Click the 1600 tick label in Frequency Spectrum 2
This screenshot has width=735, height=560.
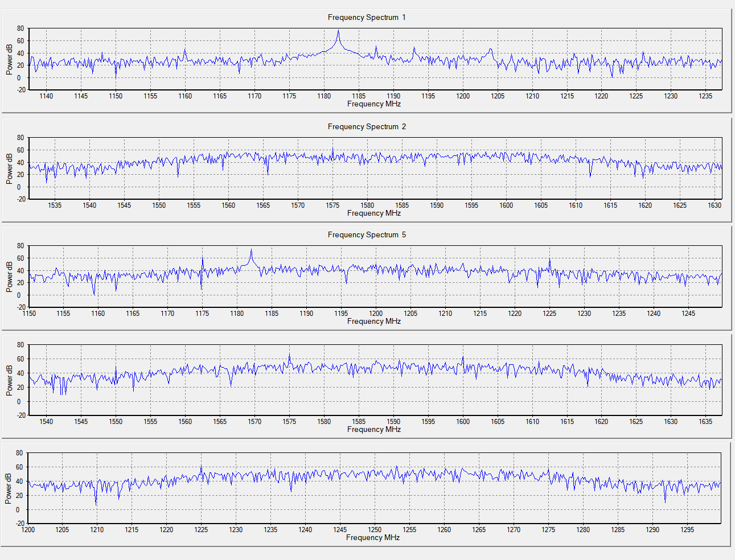click(506, 205)
